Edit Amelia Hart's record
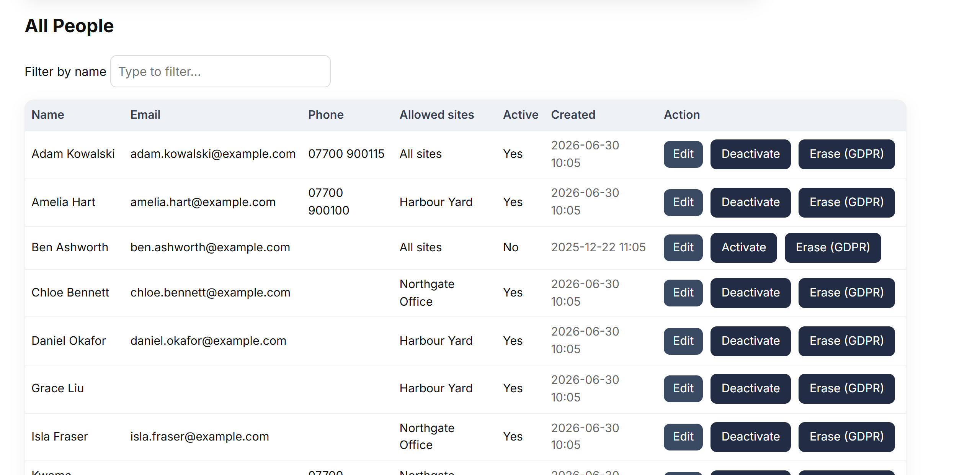980x475 pixels. click(x=683, y=202)
